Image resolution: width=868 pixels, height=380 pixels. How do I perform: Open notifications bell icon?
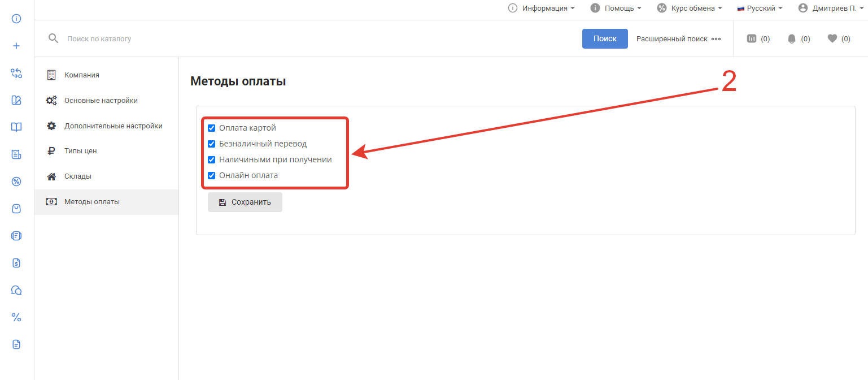tap(792, 38)
